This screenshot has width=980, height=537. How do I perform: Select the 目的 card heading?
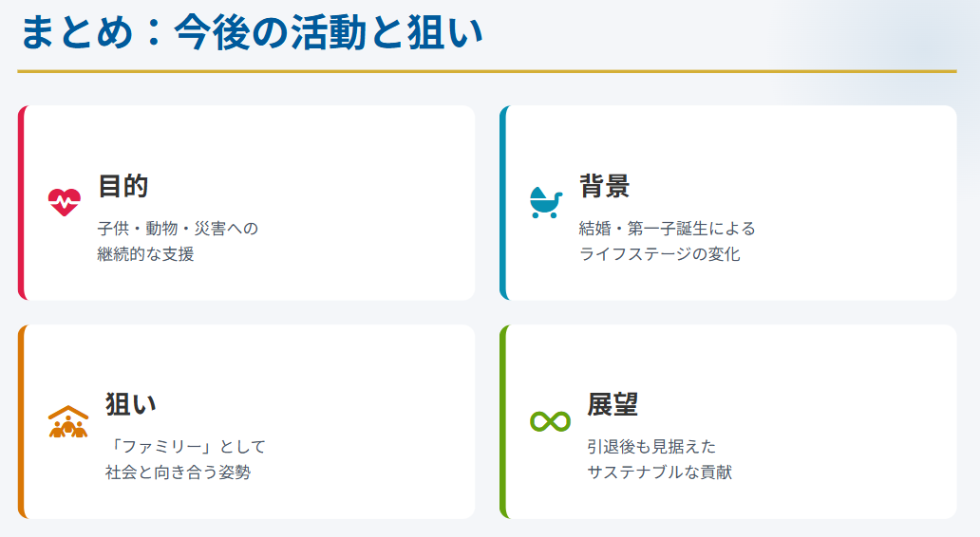123,186
